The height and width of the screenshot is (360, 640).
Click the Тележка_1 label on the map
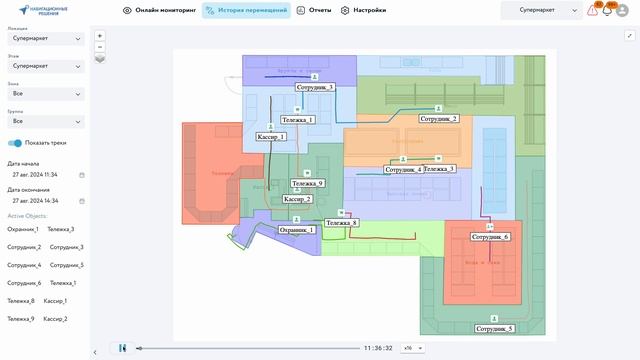click(298, 120)
